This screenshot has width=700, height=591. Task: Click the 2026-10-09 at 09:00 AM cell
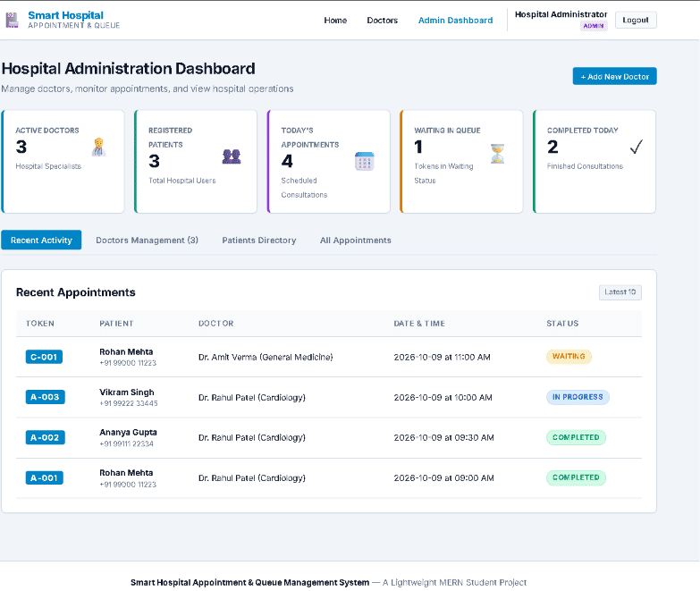tap(443, 477)
